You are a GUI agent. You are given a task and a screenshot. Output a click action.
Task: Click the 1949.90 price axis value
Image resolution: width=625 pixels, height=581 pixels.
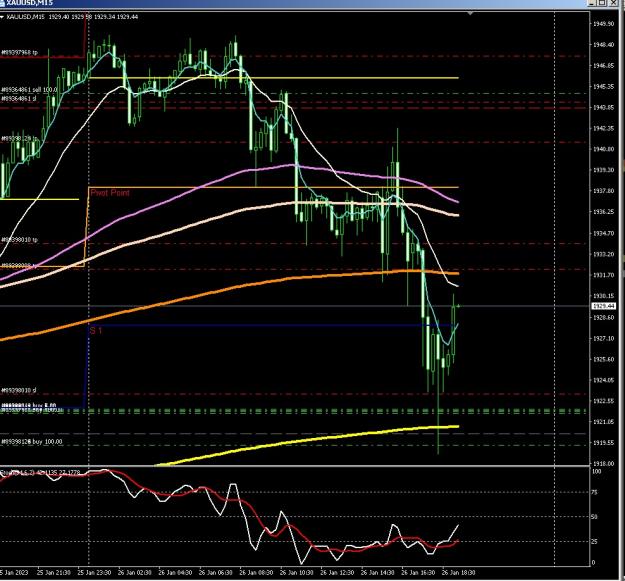pyautogui.click(x=603, y=24)
